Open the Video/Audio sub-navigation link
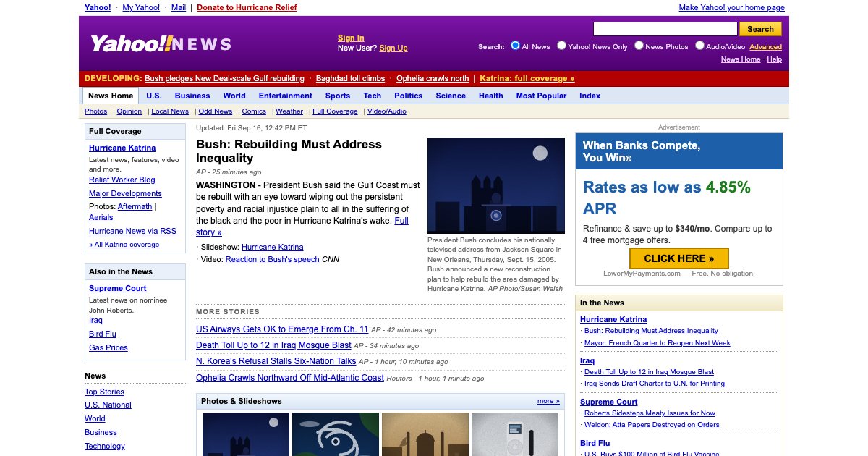Viewport: 868px width, 456px height. (x=387, y=111)
